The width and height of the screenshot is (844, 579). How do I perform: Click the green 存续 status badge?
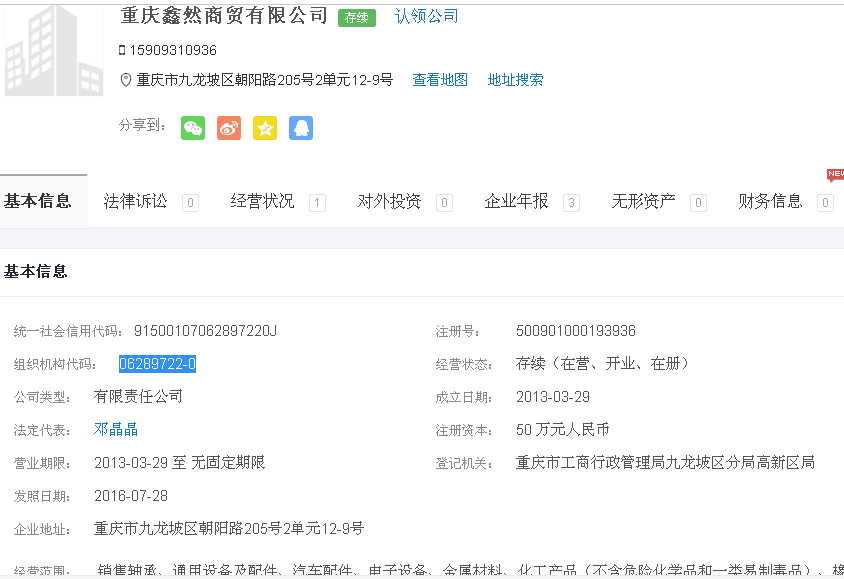click(x=357, y=17)
